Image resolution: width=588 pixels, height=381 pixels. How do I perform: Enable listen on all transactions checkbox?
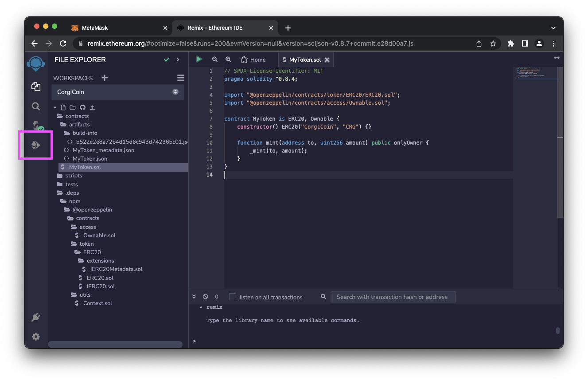pos(232,297)
